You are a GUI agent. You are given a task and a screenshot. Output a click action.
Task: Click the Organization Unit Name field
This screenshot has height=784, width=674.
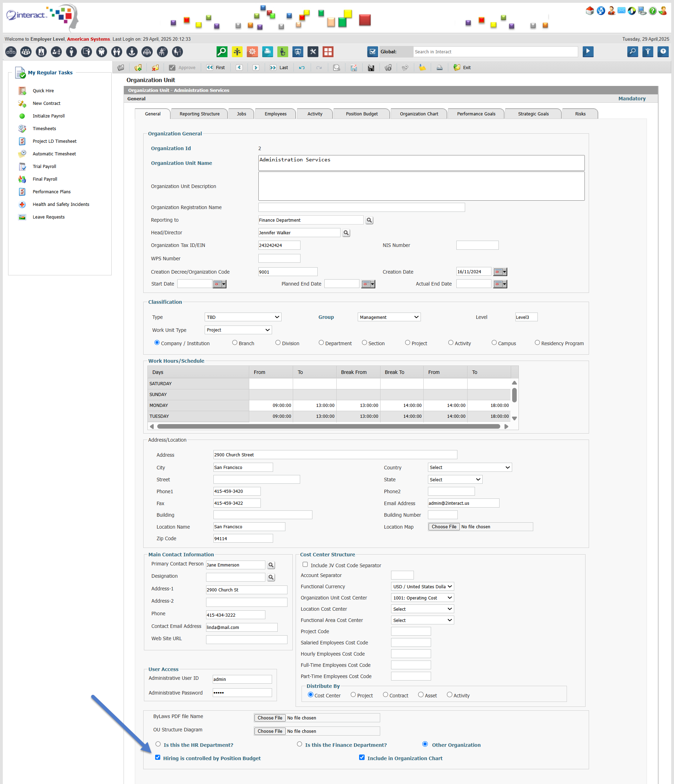click(x=422, y=163)
